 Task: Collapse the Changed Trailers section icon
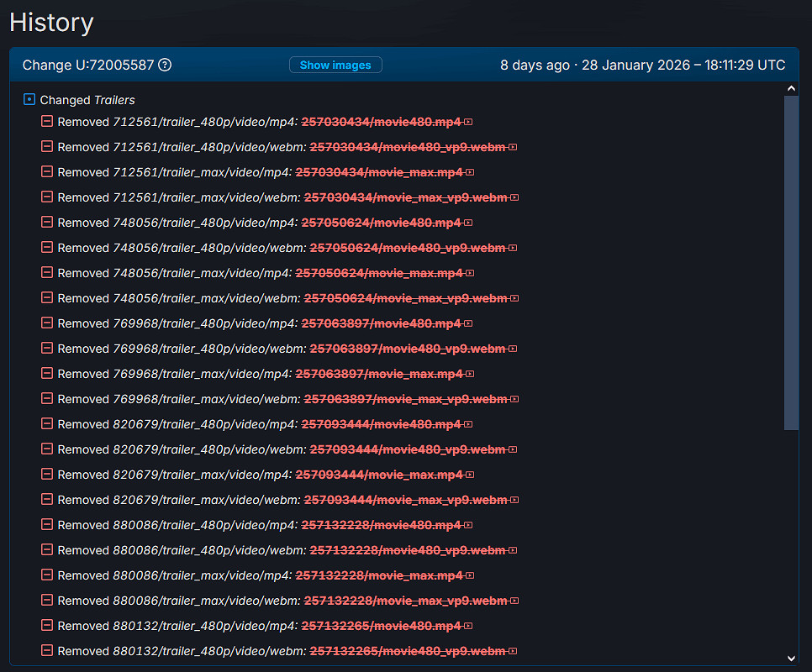click(x=29, y=99)
